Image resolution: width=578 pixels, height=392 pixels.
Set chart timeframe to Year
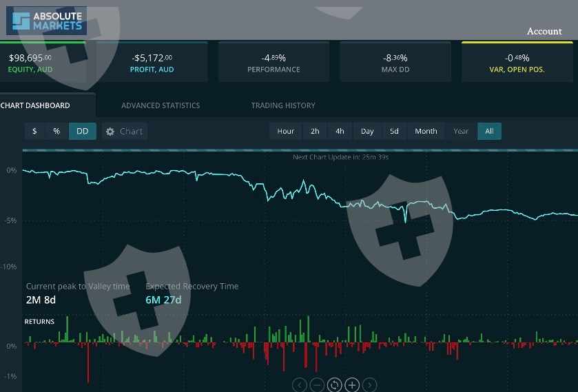(x=461, y=132)
